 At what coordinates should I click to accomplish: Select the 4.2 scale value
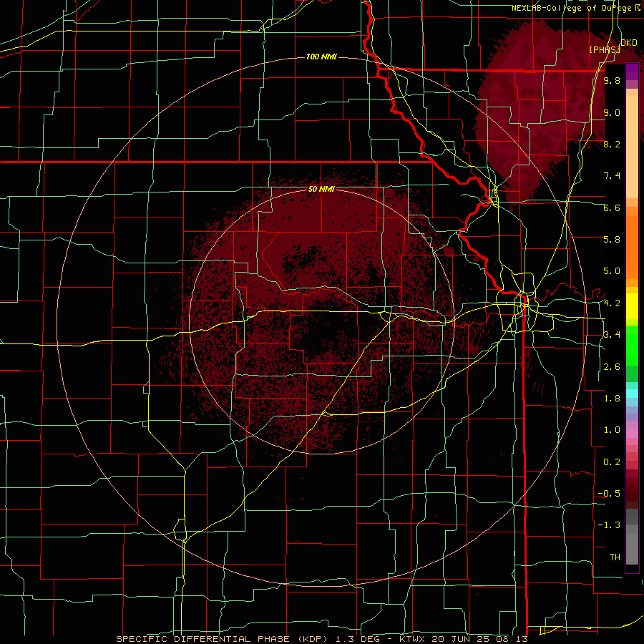[x=612, y=303]
